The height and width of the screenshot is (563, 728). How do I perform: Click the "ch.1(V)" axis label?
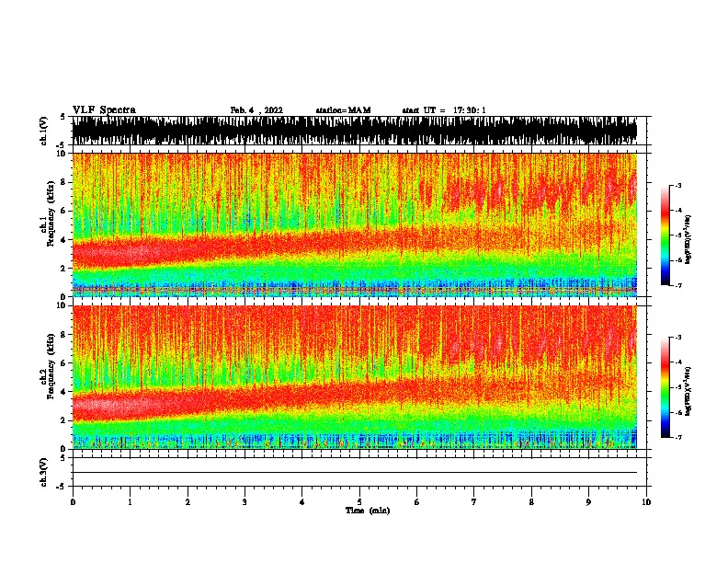coord(43,131)
